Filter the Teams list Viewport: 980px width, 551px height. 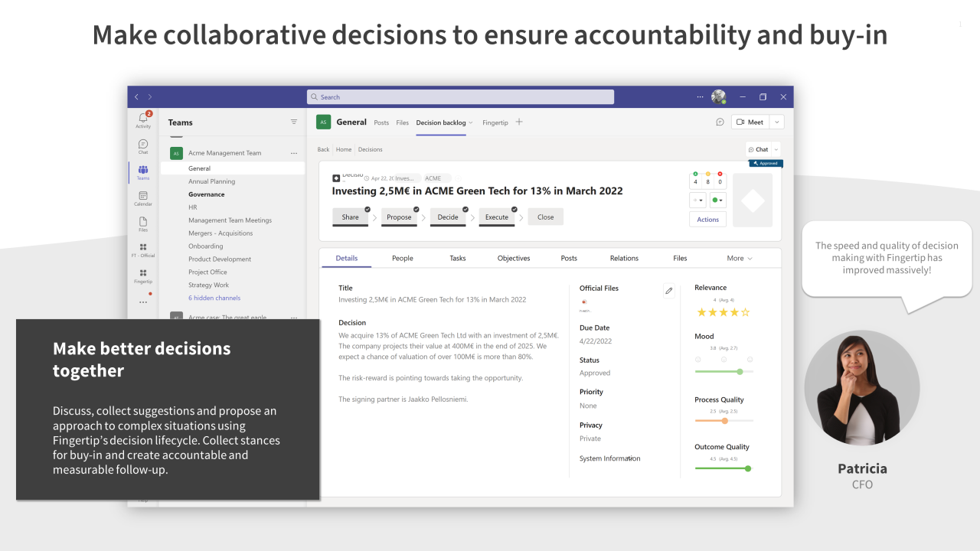pos(294,122)
